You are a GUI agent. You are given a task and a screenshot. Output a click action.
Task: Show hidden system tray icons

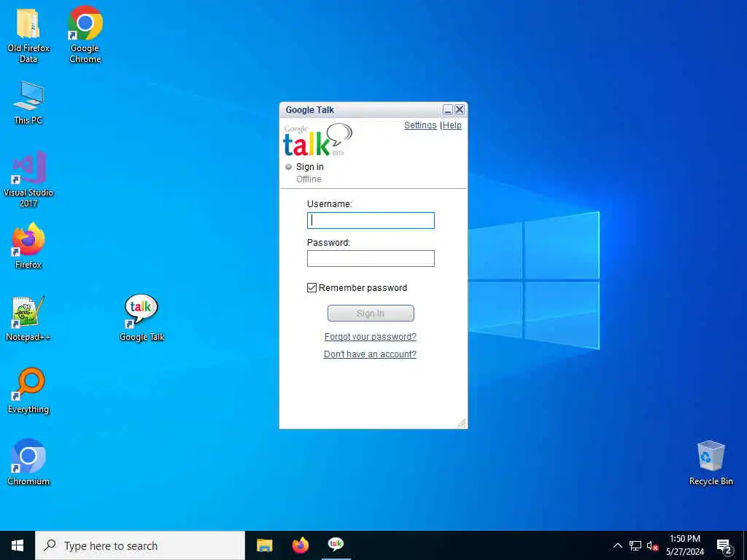click(617, 545)
